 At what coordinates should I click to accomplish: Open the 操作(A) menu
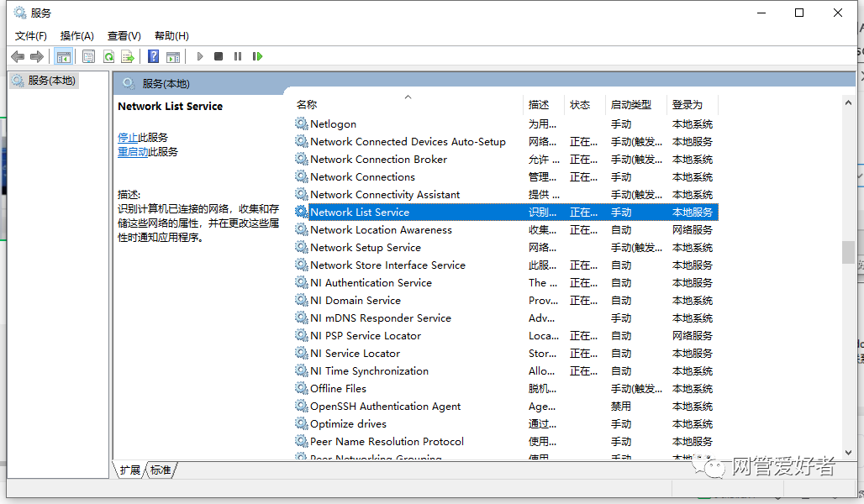coord(76,36)
